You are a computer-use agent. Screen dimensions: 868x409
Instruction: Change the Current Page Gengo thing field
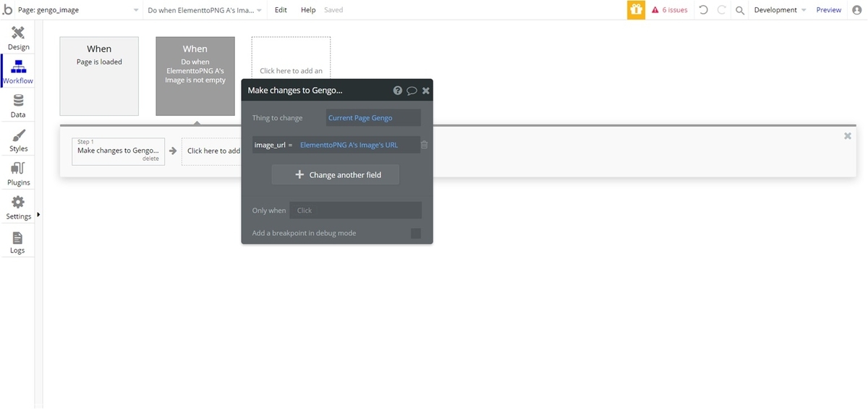(373, 118)
